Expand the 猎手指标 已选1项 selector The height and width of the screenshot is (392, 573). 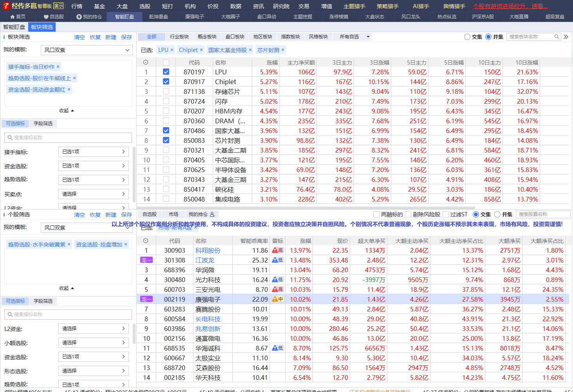pyautogui.click(x=93, y=152)
